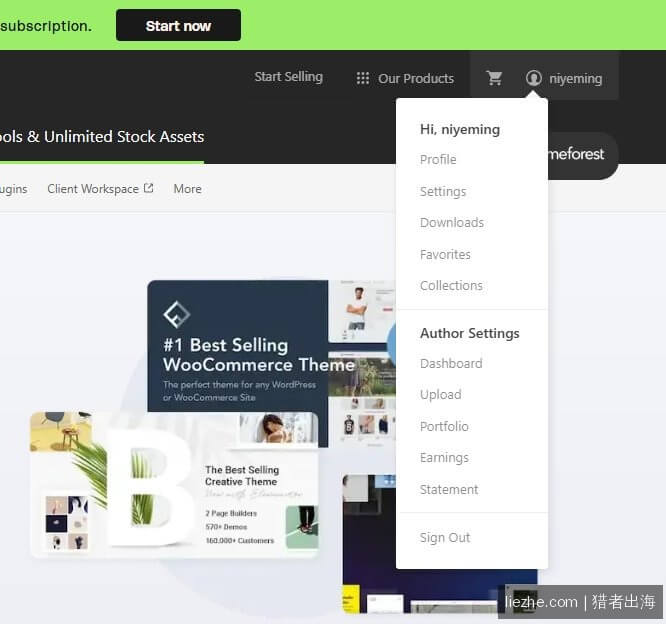Click the 'Hi, niyeming' greeting text
The image size is (666, 624).
coord(460,129)
